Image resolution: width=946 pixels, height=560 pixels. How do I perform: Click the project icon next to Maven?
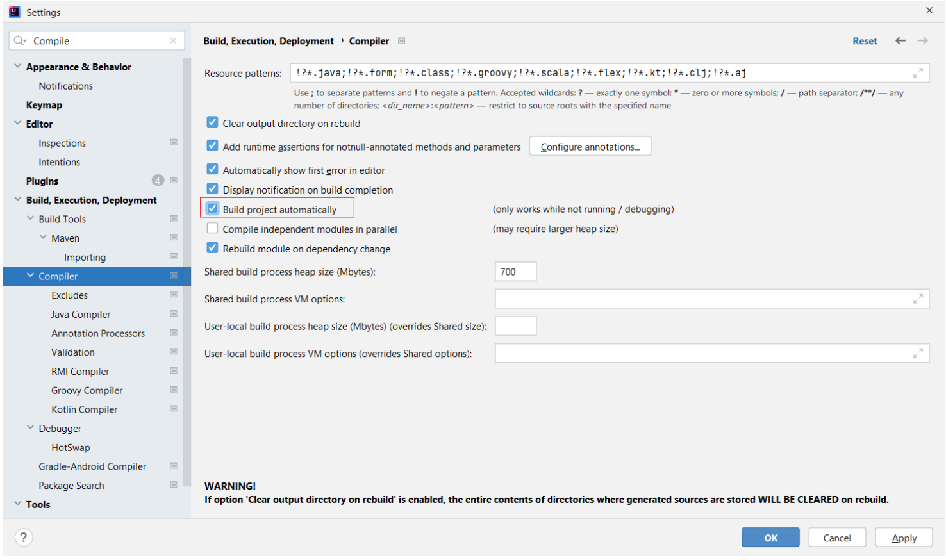(174, 237)
